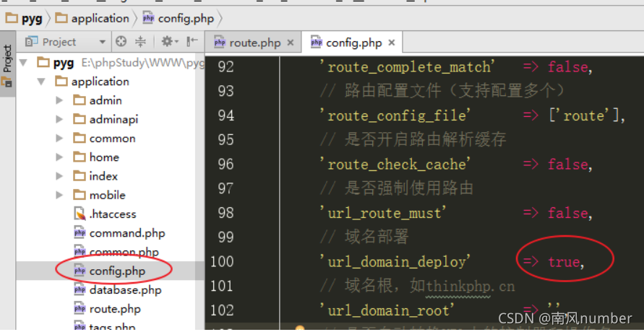Screen dimensions: 644x332
Task: Click false value on line 92
Action: 567,67
